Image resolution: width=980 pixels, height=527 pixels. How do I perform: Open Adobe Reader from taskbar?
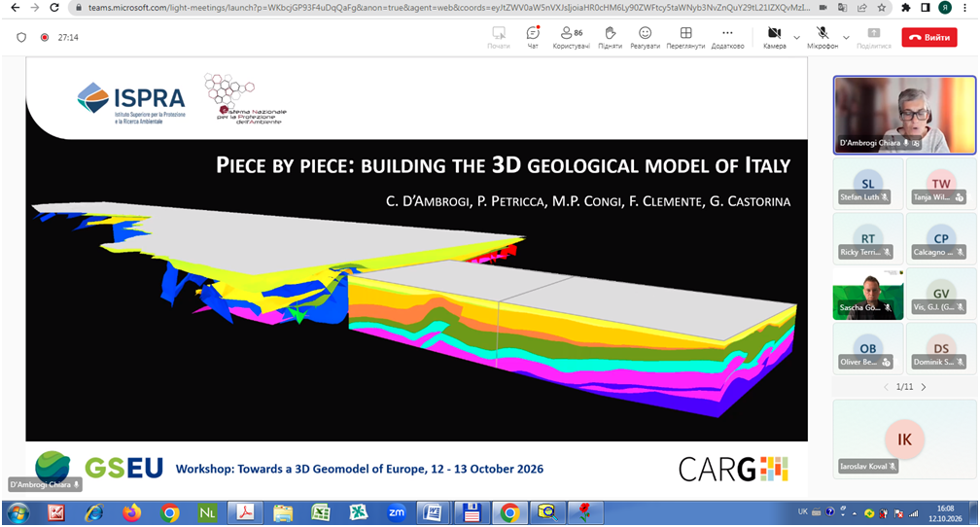pos(245,513)
